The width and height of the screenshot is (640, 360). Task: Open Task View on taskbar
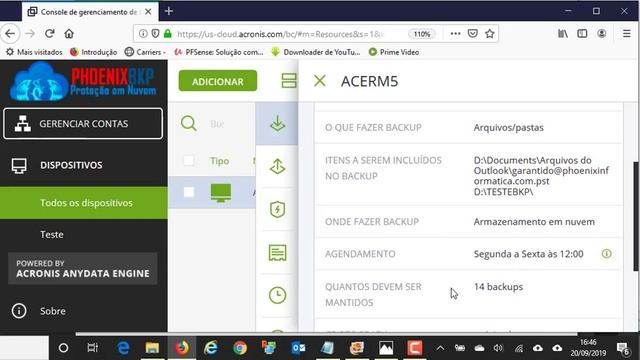click(x=93, y=348)
